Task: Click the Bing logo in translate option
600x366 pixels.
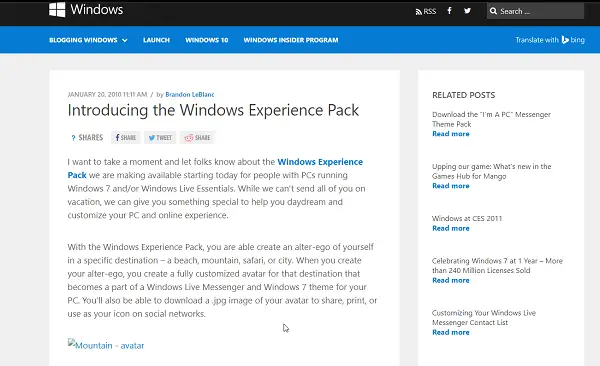Action: (x=573, y=40)
